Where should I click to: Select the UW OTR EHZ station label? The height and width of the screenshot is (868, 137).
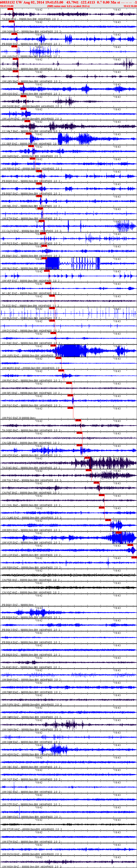pos(31,805)
